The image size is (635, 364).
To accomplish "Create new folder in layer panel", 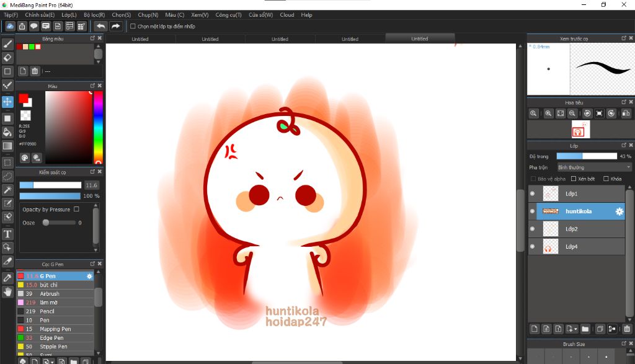I will coord(585,329).
